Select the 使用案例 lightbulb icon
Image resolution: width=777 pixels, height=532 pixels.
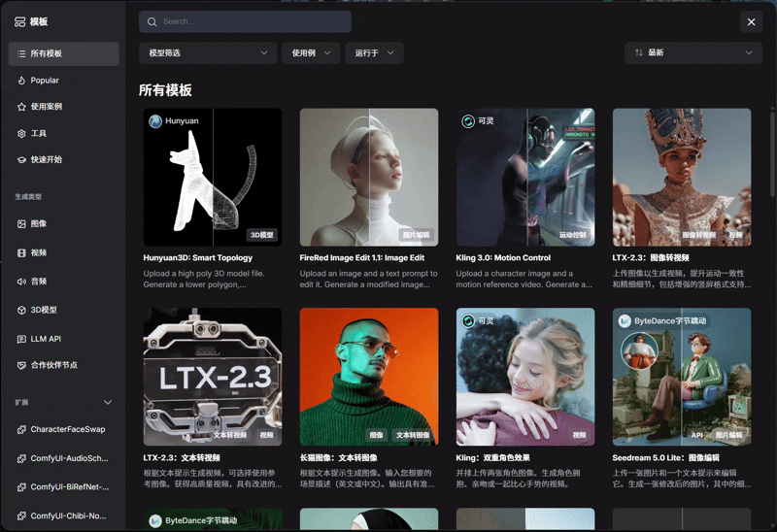click(21, 107)
